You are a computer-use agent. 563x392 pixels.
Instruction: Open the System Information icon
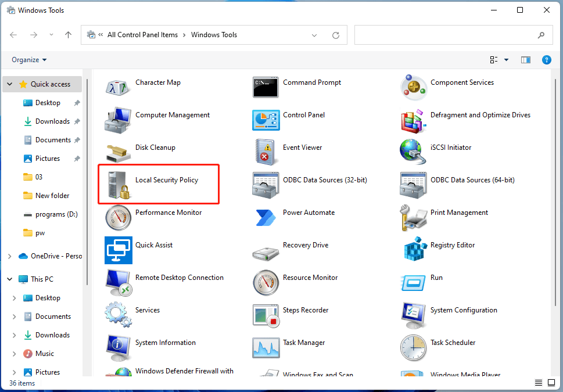pyautogui.click(x=118, y=348)
